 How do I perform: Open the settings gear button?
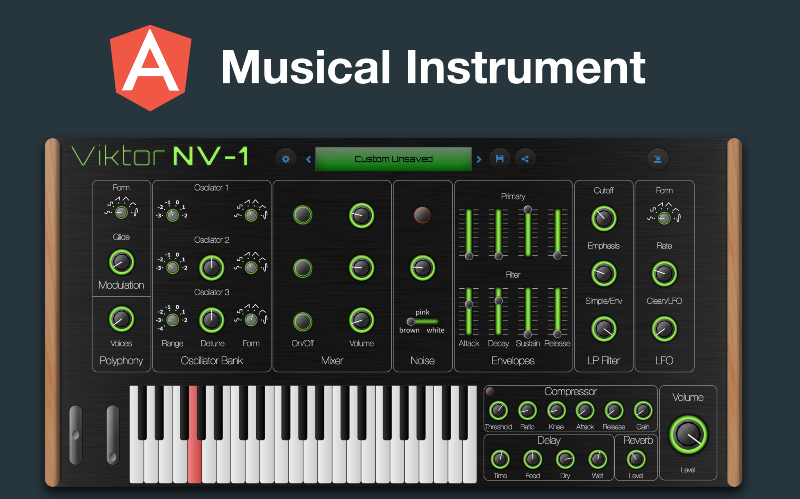click(286, 159)
